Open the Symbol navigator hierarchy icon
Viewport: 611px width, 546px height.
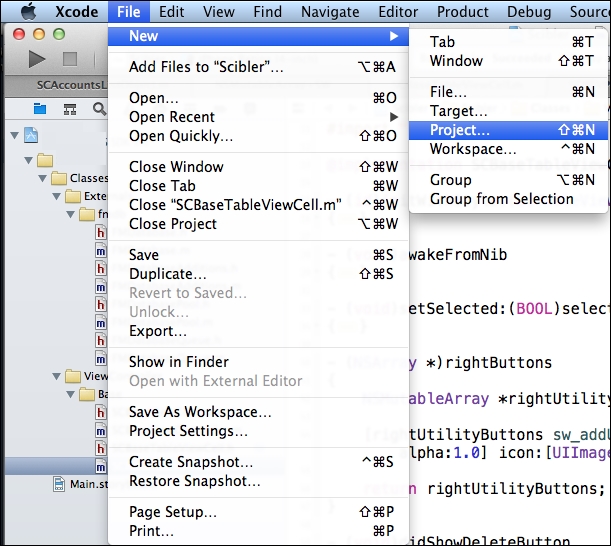pyautogui.click(x=70, y=109)
